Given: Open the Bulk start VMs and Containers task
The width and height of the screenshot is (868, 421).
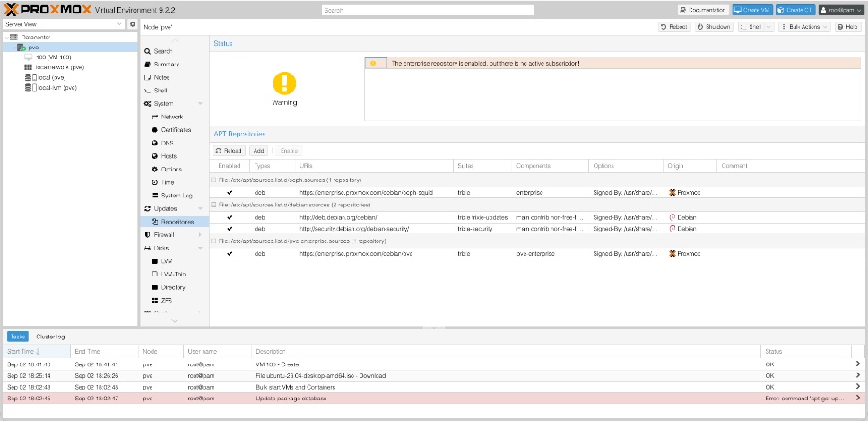Looking at the screenshot, I should coord(433,387).
